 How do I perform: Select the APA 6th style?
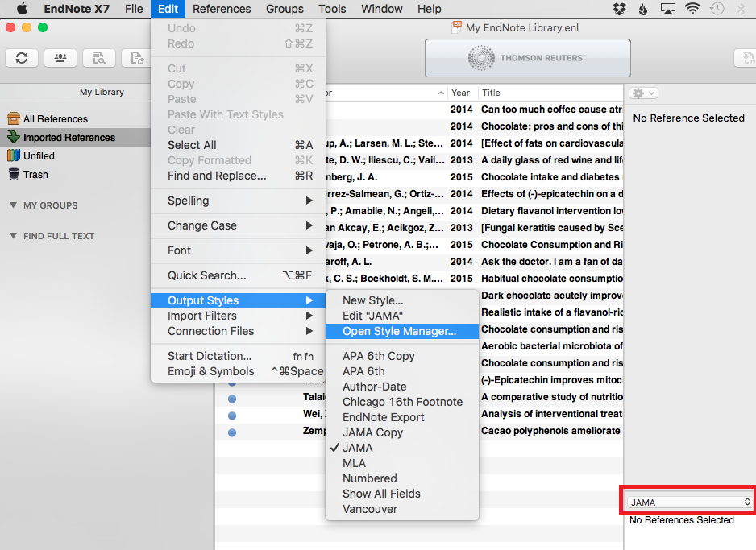click(402, 371)
